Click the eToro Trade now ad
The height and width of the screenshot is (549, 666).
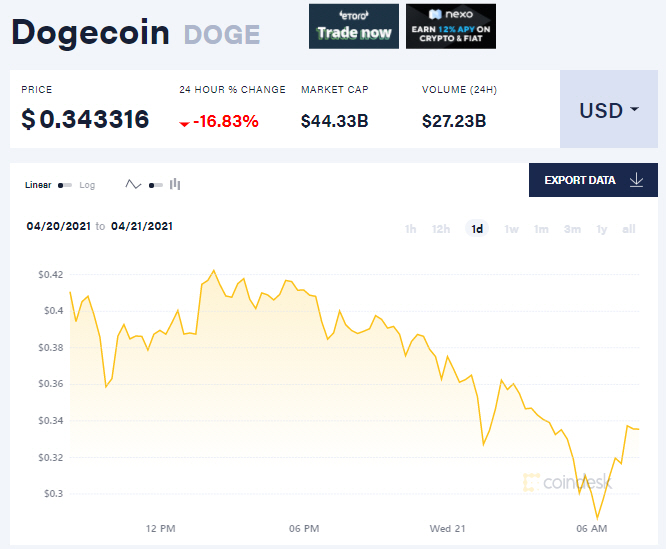click(354, 27)
